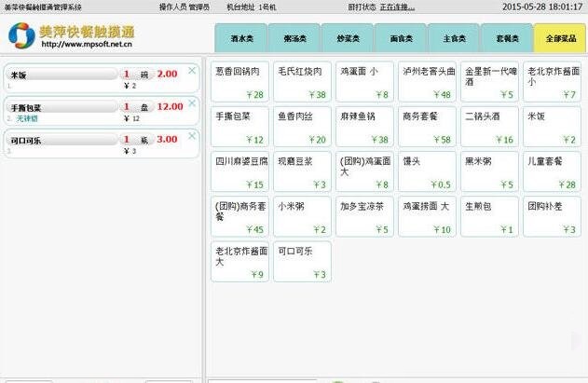588x383 pixels.
Task: Add 泸州老窖头曲 ¥48 to order
Action: coord(428,82)
